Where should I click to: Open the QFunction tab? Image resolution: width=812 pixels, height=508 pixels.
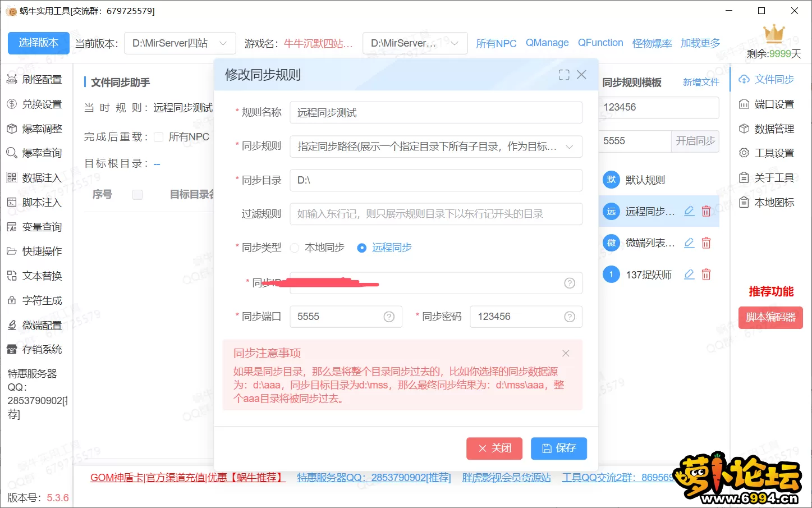[x=600, y=43]
